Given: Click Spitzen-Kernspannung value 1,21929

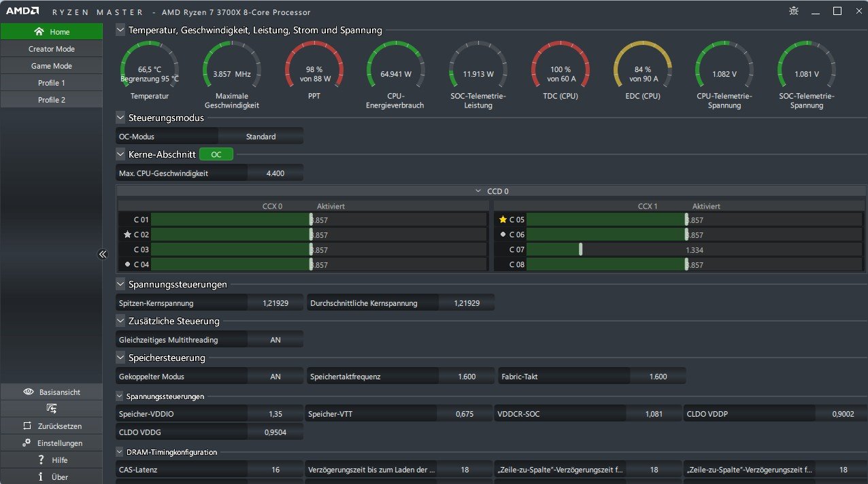Looking at the screenshot, I should tap(276, 303).
